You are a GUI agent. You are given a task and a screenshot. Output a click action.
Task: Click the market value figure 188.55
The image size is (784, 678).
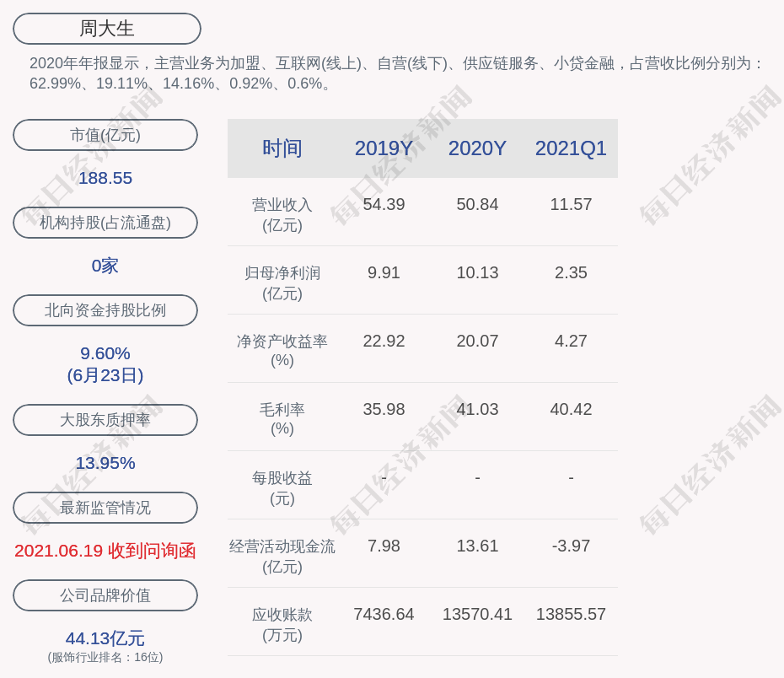point(105,178)
